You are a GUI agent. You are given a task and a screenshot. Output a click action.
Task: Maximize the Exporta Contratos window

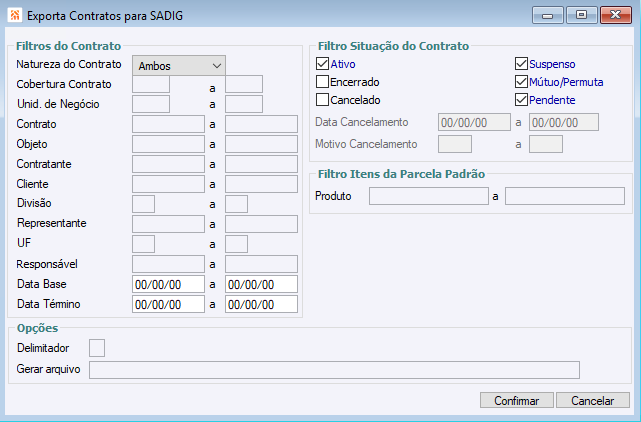pos(582,16)
